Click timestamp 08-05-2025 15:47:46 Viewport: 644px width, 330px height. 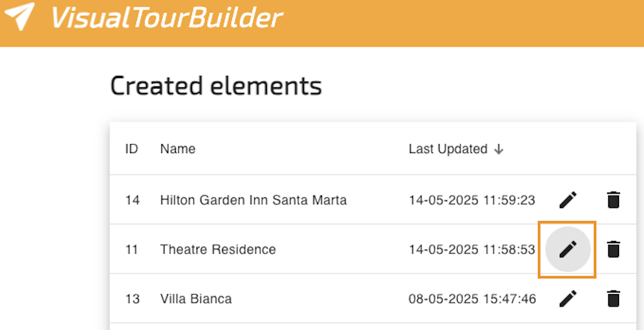472,299
